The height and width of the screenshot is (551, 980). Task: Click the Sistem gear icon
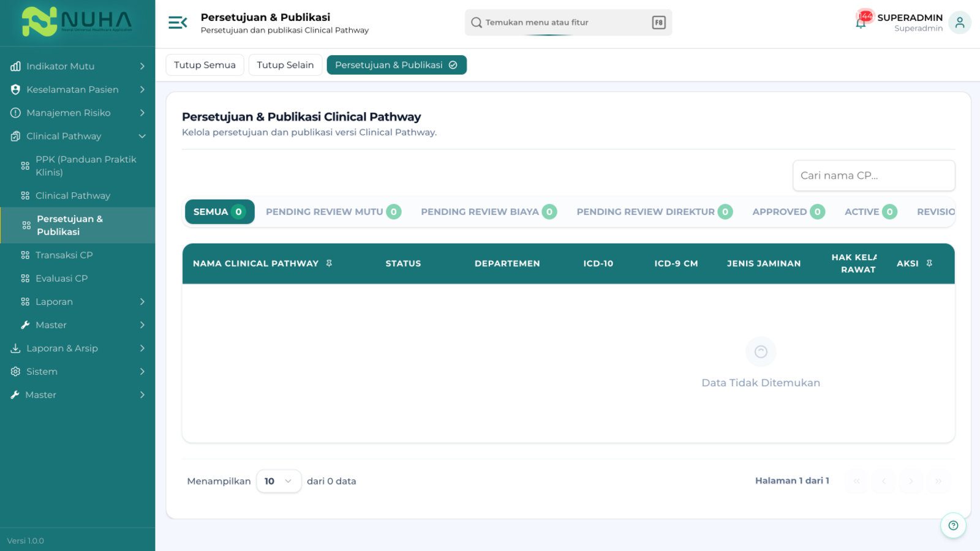tap(15, 372)
